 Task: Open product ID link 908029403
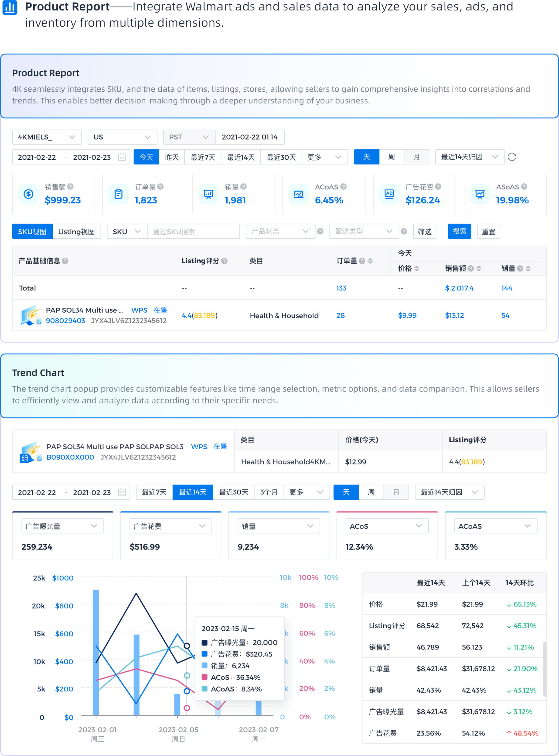(65, 321)
